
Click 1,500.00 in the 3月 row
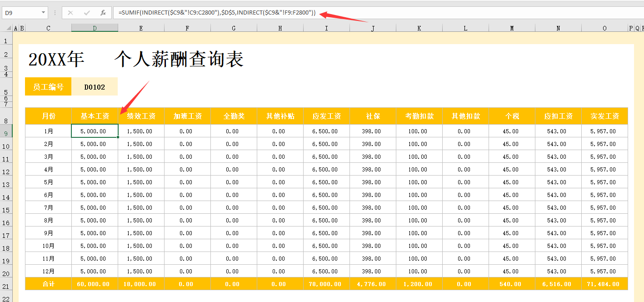141,156
